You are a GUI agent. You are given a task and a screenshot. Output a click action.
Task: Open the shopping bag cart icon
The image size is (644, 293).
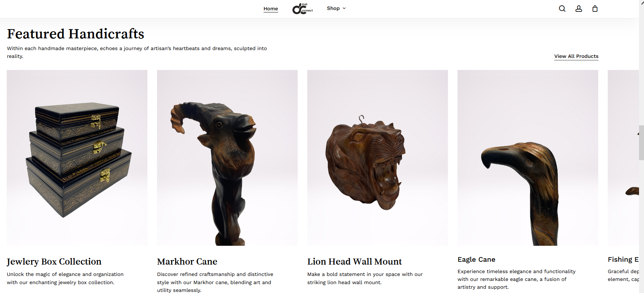coord(595,9)
